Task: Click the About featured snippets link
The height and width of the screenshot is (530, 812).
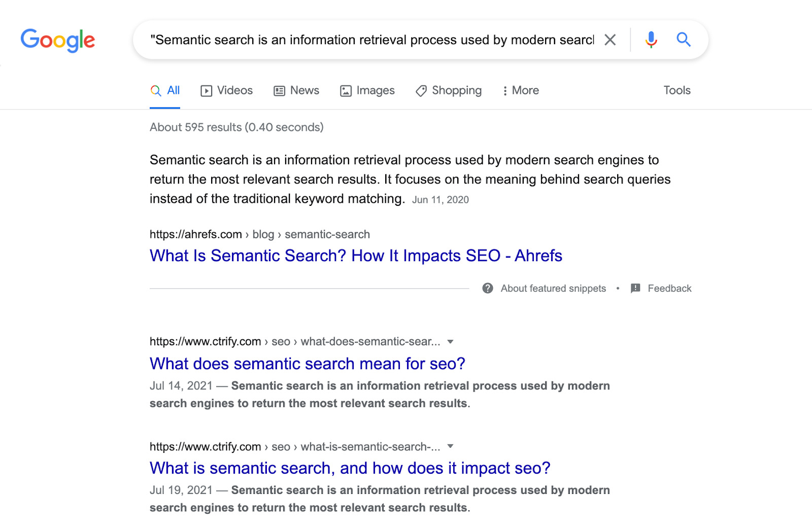Action: tap(553, 289)
